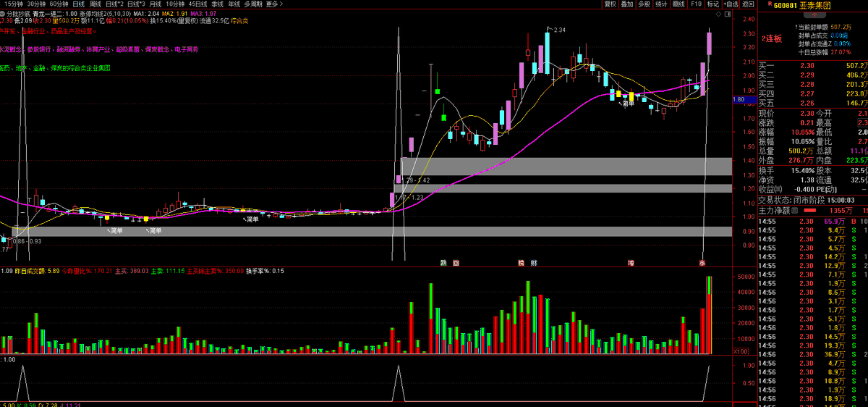The height and width of the screenshot is (407, 868).
Task: Click the 多股 multi-stock button
Action: click(644, 4)
